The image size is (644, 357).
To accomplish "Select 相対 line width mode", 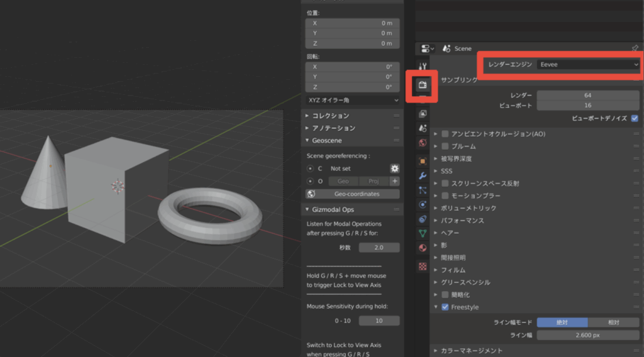I will click(614, 322).
